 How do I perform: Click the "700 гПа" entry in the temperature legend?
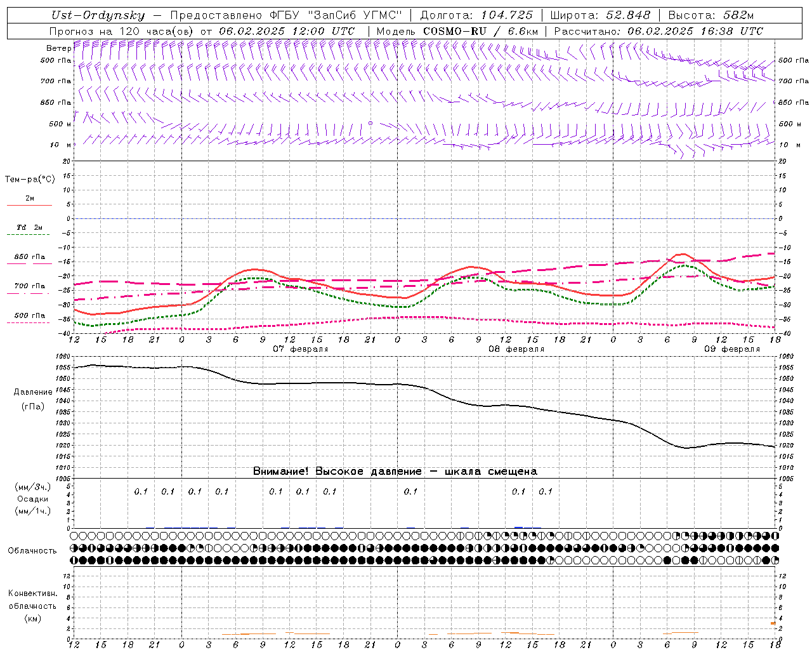(30, 286)
